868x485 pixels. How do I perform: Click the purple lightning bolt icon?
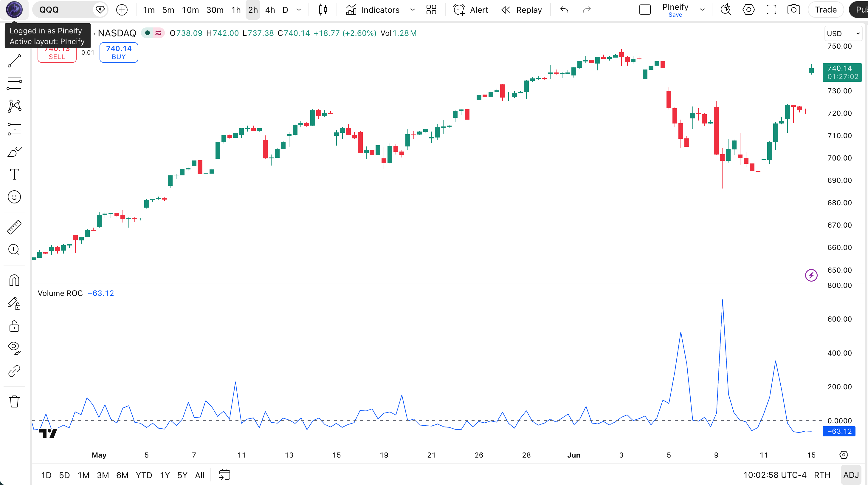pos(811,275)
